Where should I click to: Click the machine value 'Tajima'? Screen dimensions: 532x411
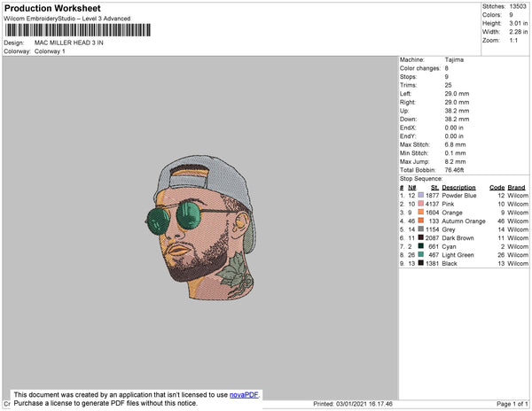point(454,59)
